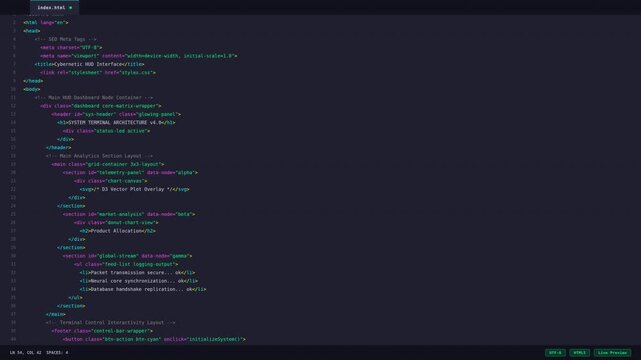Click the meta charset="UTF-8" line
The image size is (641, 360).
[x=71, y=47]
